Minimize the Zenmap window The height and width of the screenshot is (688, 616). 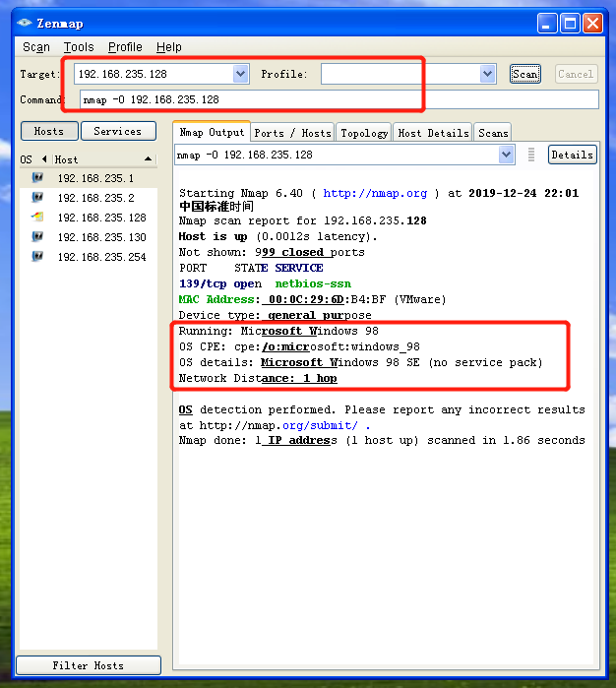[547, 24]
